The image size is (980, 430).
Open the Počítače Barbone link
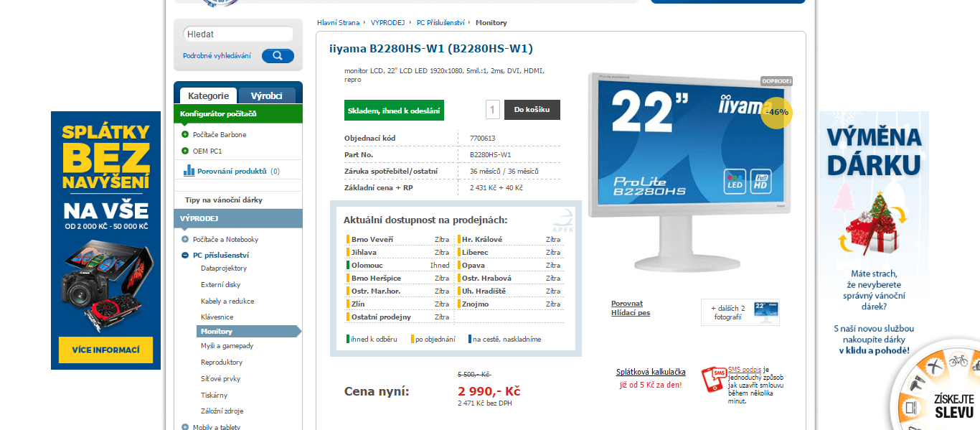coord(220,135)
